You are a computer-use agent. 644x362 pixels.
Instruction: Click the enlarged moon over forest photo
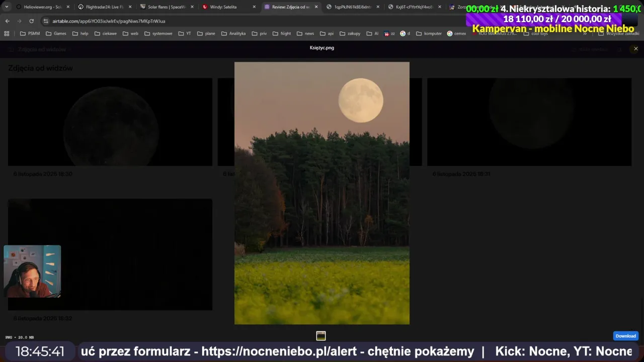[x=322, y=193]
